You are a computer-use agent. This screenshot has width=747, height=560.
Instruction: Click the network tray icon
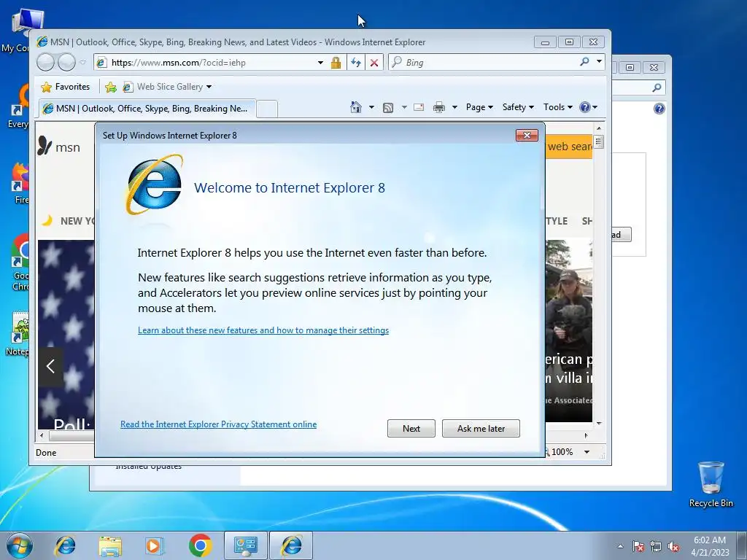[x=656, y=546]
